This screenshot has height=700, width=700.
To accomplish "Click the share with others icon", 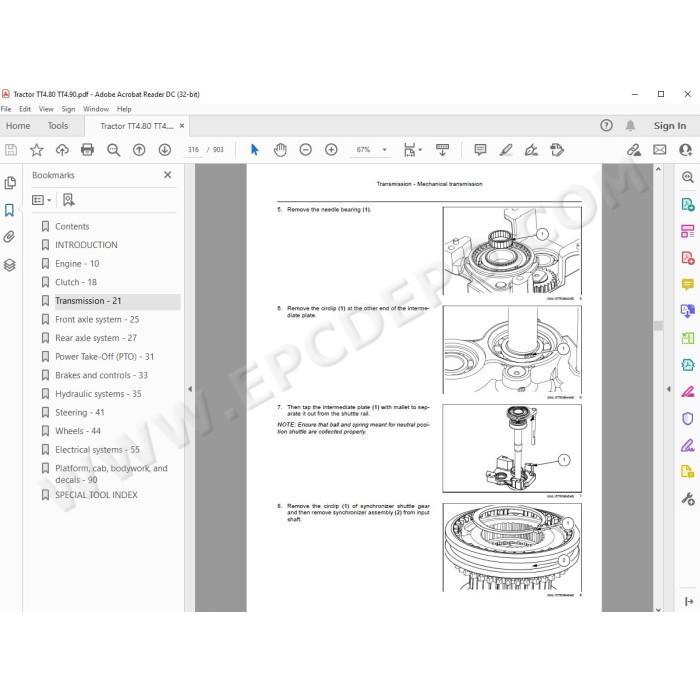I will click(685, 150).
